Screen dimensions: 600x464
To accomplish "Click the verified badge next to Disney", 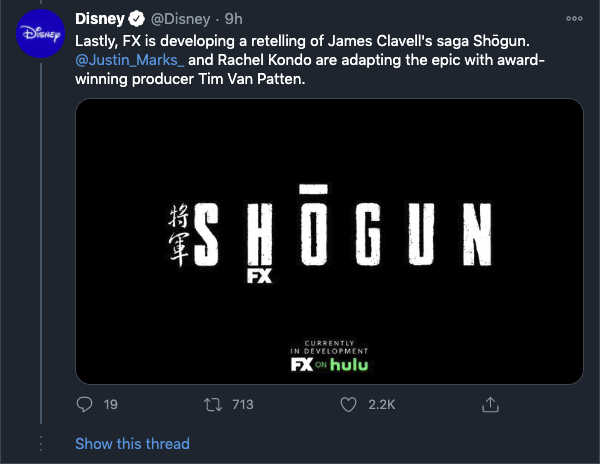I will tap(136, 19).
